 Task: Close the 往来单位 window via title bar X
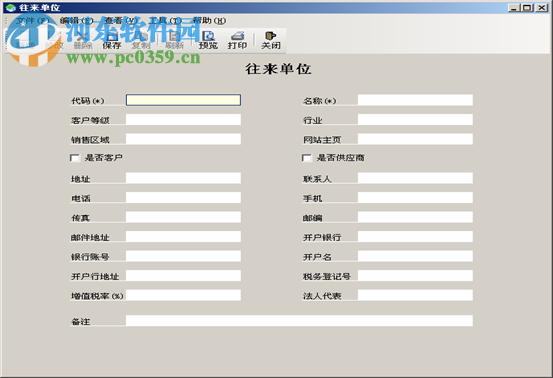pos(541,7)
